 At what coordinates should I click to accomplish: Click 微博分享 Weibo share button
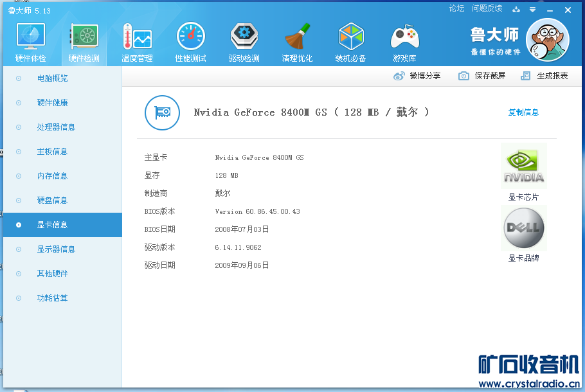[x=417, y=76]
